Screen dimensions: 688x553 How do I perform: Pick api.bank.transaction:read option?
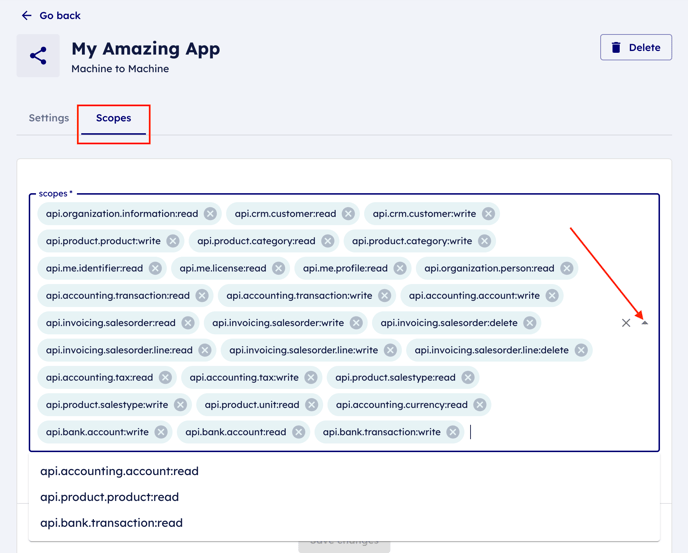tap(111, 523)
